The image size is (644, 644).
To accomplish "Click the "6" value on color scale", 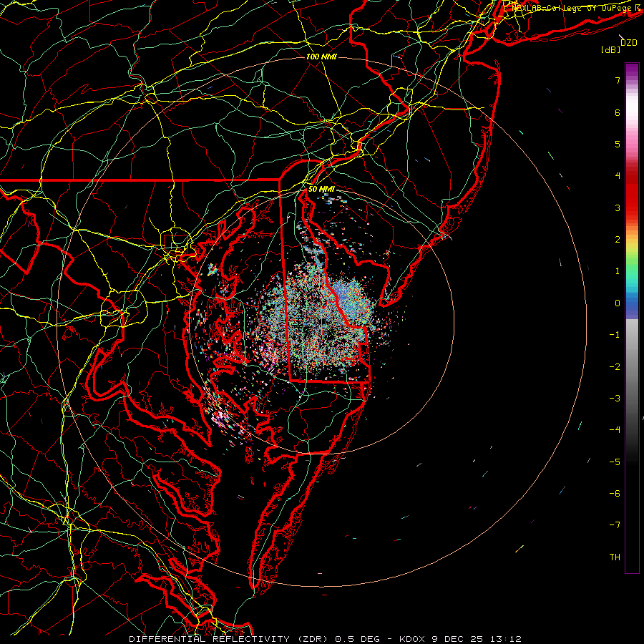I will pos(618,112).
